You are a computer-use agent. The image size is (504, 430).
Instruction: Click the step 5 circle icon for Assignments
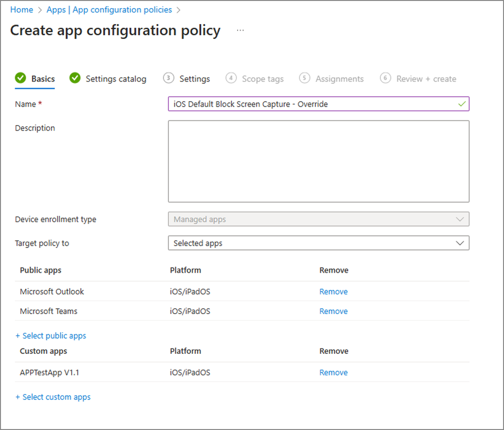pos(304,78)
